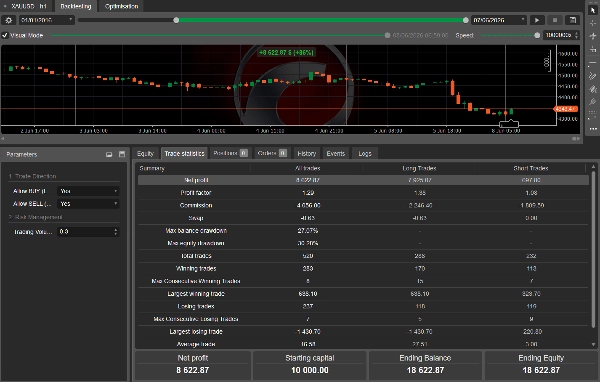Click the Speed value stepper arrows
The height and width of the screenshot is (382, 600).
coord(576,35)
